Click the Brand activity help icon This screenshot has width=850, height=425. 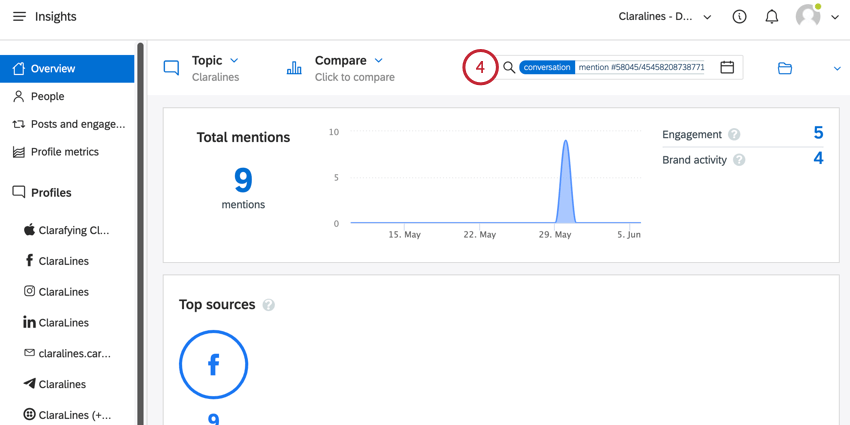pos(739,160)
